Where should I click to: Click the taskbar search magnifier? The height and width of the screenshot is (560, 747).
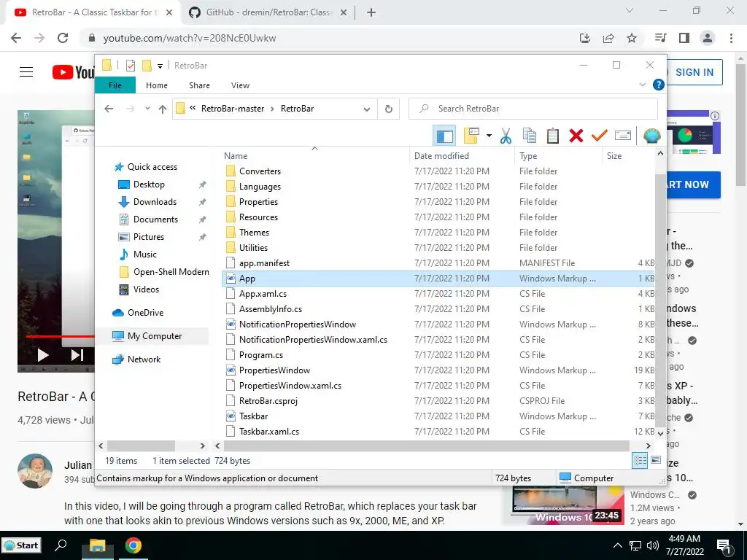click(61, 545)
